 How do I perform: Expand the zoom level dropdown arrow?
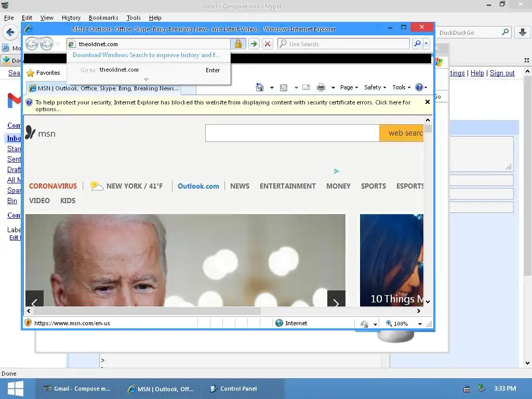click(x=420, y=324)
